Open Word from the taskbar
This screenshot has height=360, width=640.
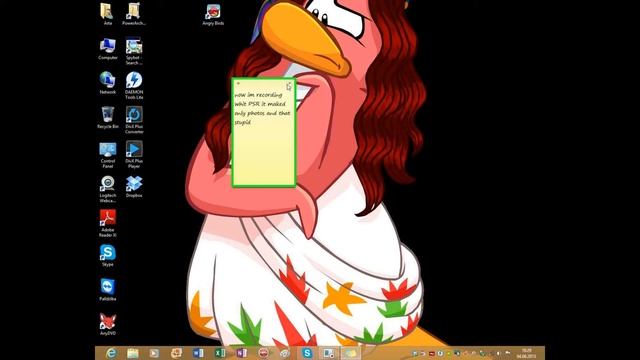pyautogui.click(x=198, y=353)
